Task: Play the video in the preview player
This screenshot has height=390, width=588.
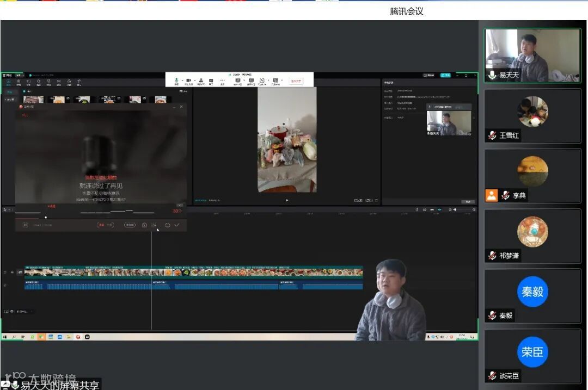Action: coord(287,200)
